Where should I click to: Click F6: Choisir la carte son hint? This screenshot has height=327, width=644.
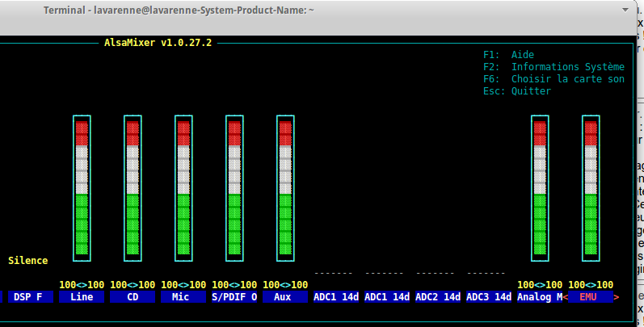click(x=554, y=79)
